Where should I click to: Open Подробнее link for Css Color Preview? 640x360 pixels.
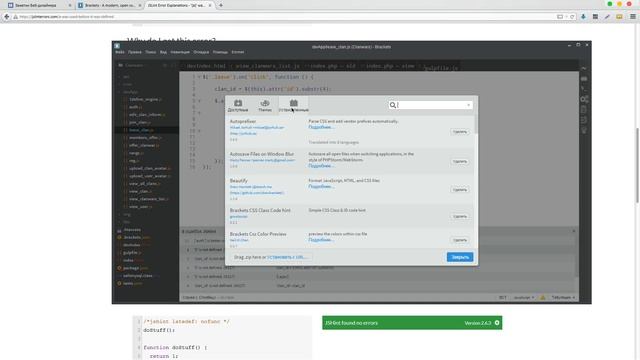321,240
